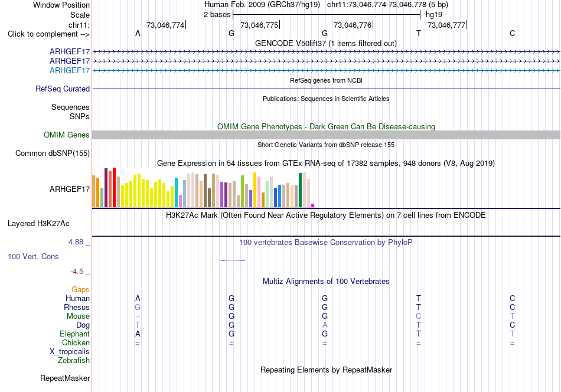Select the Chicken species label
Image resolution: width=561 pixels, height=392 pixels.
[x=76, y=342]
